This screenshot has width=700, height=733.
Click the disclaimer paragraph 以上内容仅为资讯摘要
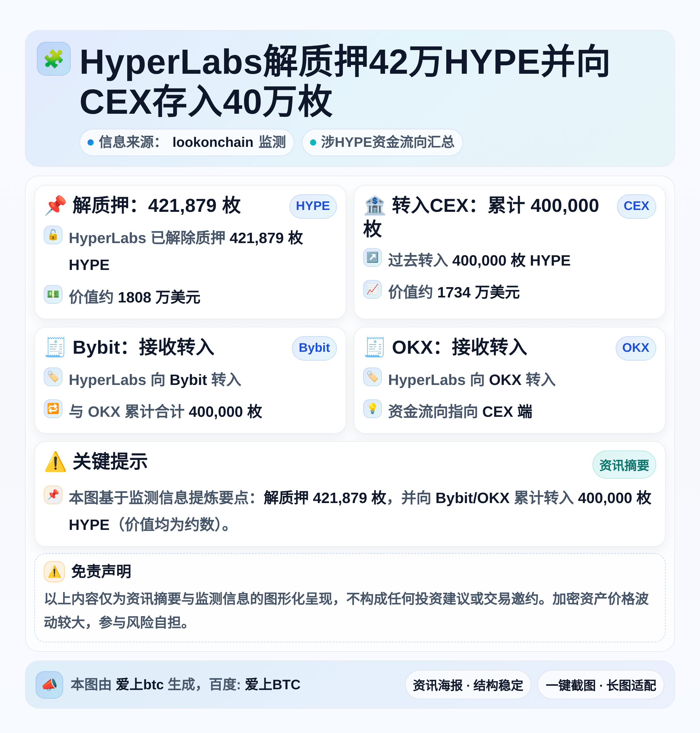pyautogui.click(x=347, y=610)
